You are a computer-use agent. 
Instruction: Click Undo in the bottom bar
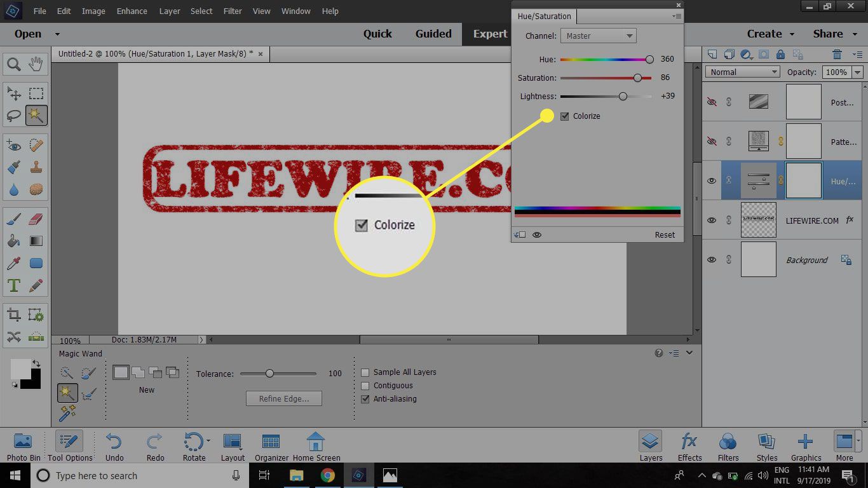pos(114,447)
